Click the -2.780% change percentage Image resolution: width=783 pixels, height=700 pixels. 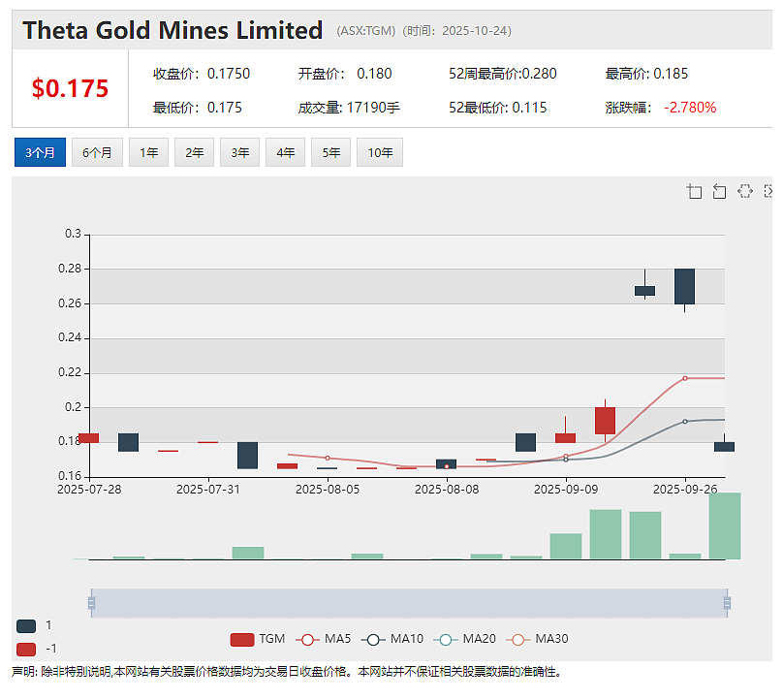pos(690,108)
